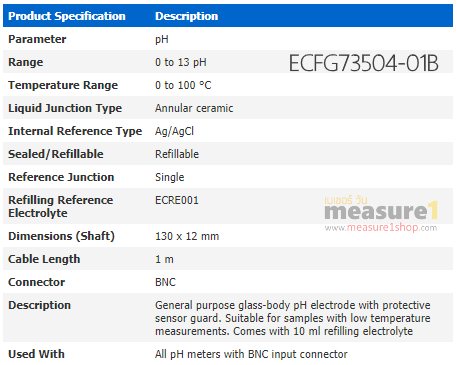Click the 0 to 13 pH value

(181, 62)
